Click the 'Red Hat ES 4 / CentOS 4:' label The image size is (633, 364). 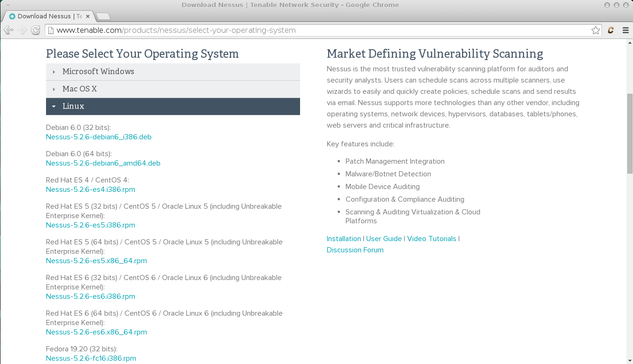pos(87,180)
